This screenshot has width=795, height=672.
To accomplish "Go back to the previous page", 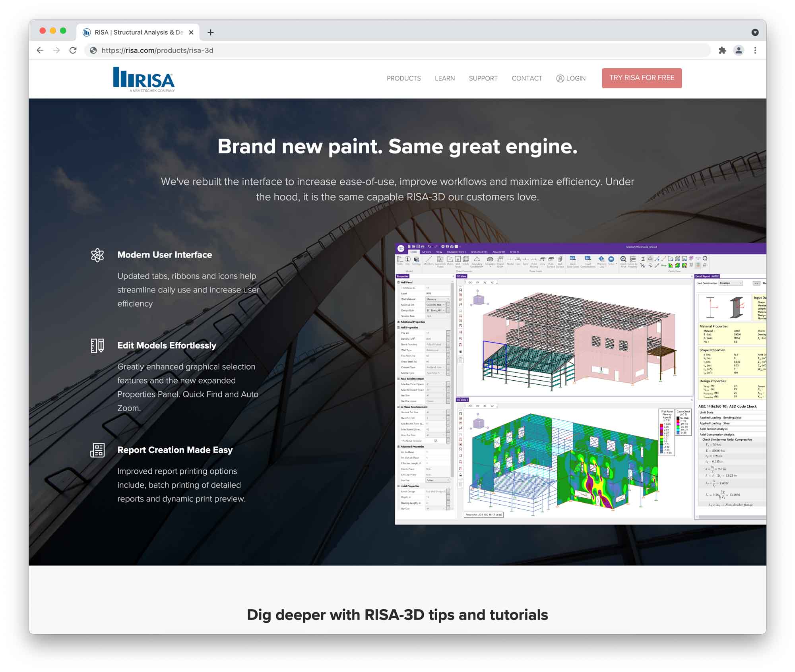I will (x=40, y=50).
